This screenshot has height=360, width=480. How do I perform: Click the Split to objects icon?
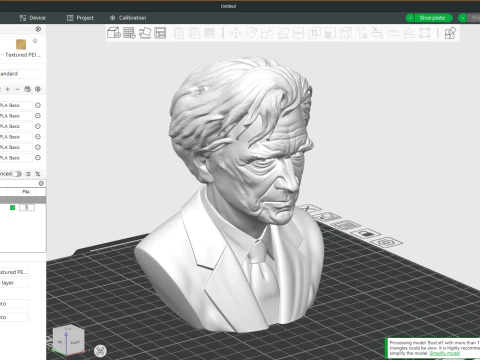tap(179, 33)
